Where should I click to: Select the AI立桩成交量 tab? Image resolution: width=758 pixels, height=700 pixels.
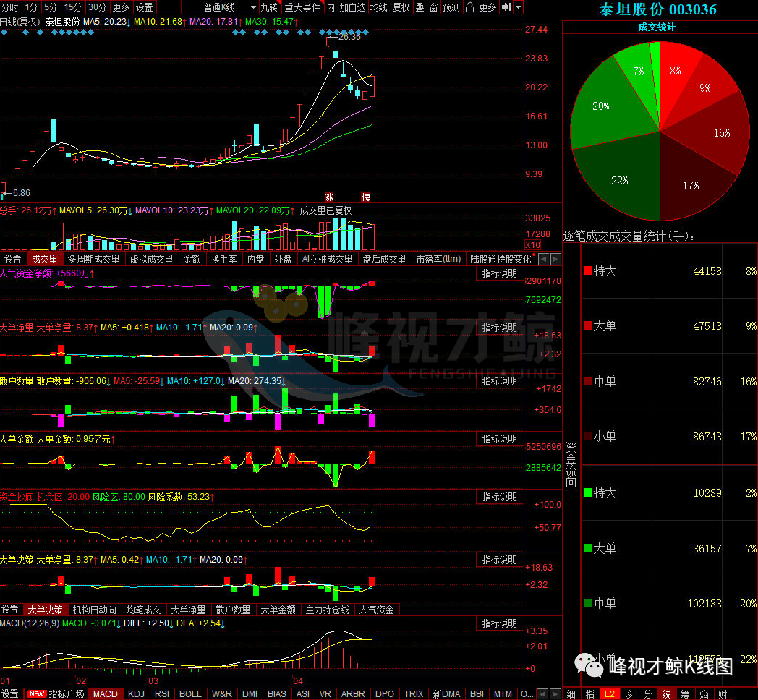click(327, 259)
